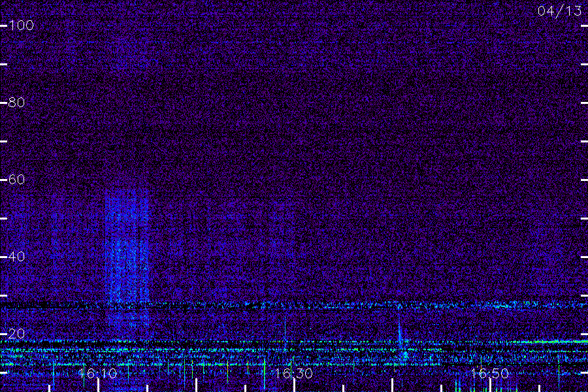This screenshot has width=588, height=392.
Task: Click the 40 frequency axis label
Action: pyautogui.click(x=16, y=257)
